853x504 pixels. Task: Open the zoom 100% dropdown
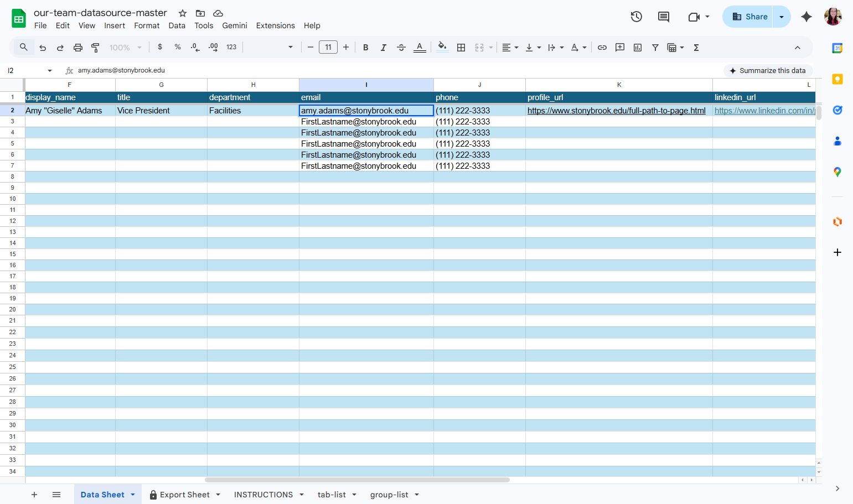coord(125,48)
